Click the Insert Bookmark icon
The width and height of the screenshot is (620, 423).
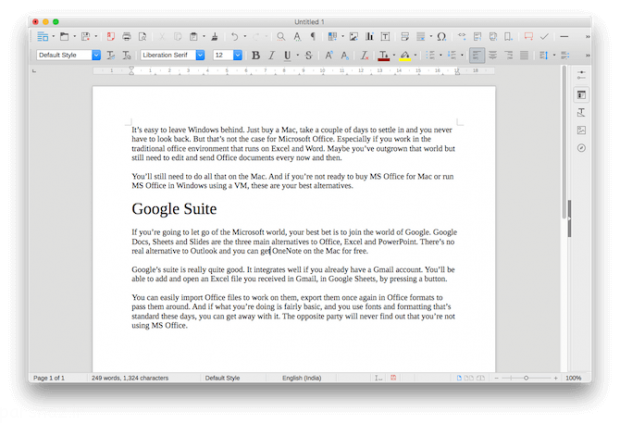tap(508, 37)
